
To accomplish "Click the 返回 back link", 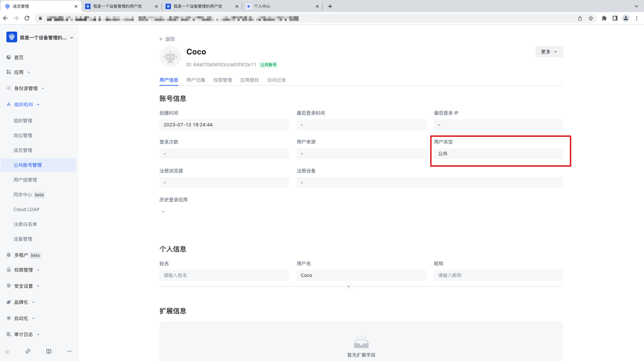I will (x=167, y=39).
